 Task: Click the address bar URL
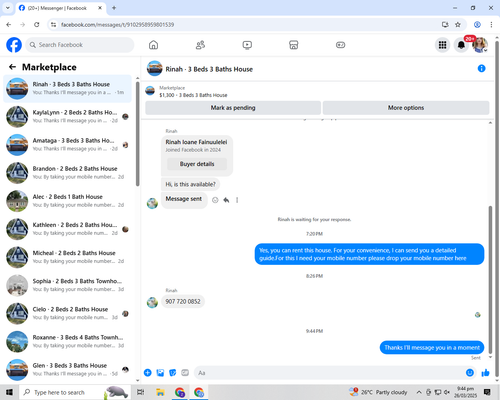click(117, 25)
